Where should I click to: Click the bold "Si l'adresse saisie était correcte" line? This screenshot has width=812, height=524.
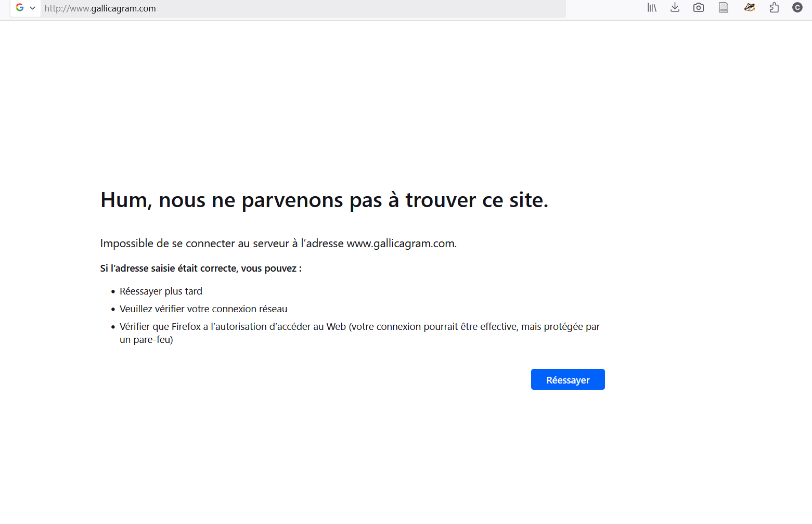click(x=201, y=269)
